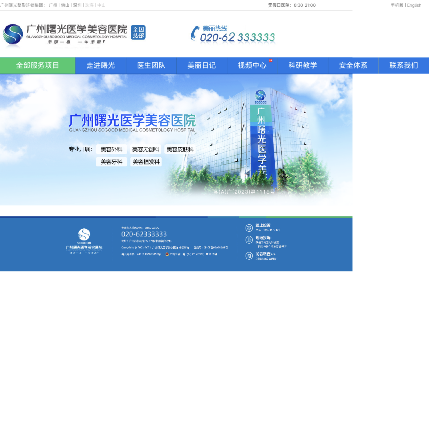The height and width of the screenshot is (432, 432).
Task: Click the round logo atop the building sign
Action: tap(260, 95)
